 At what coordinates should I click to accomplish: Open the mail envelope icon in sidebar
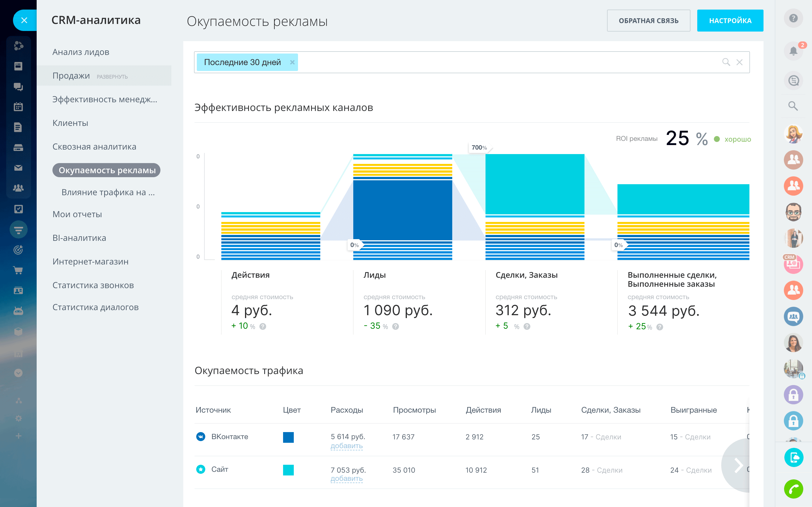click(18, 168)
